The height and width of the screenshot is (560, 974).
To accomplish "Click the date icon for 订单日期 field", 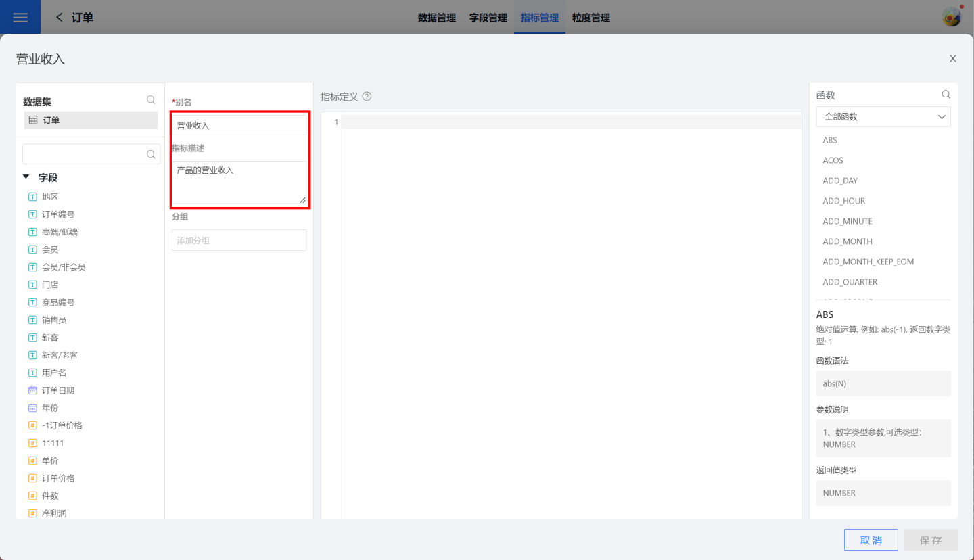I will (32, 390).
